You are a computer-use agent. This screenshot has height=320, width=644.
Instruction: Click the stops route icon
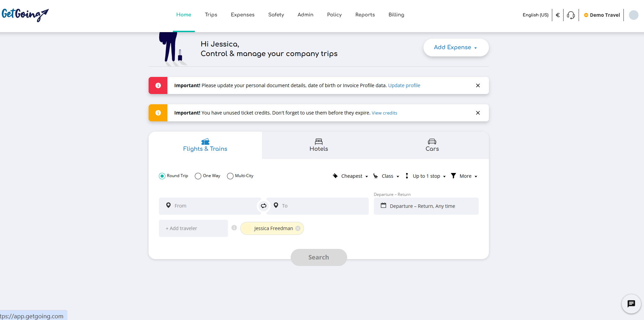(407, 176)
